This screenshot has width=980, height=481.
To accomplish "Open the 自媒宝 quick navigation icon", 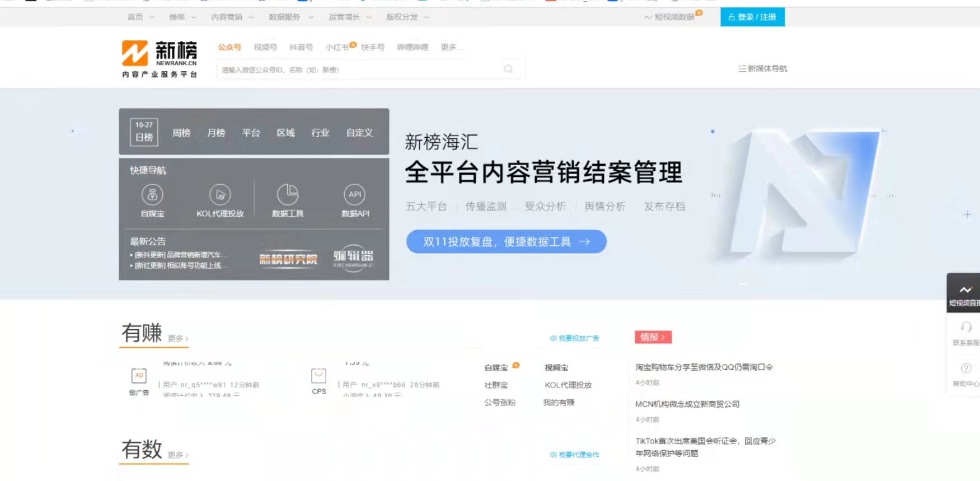I will point(152,195).
